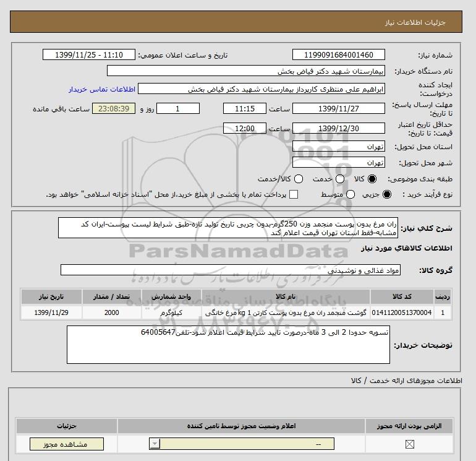Image resolution: width=476 pixels, height=461 pixels.
Task: Click the جزئیات column header
Action: (67, 426)
